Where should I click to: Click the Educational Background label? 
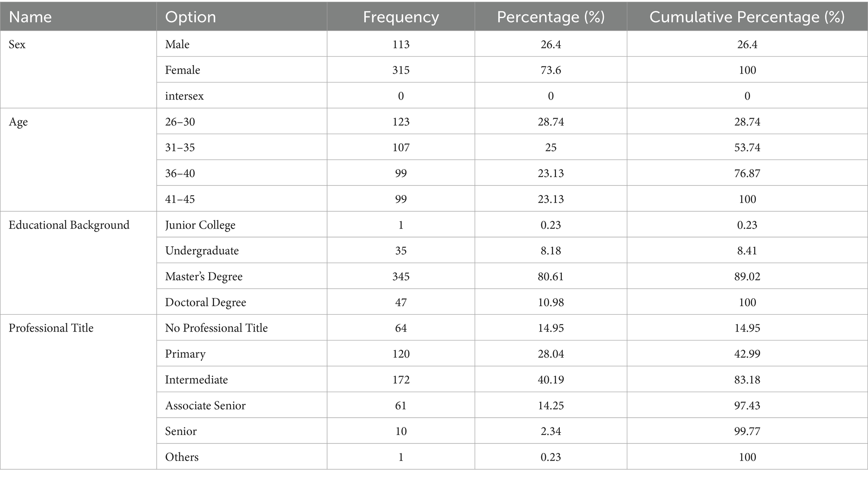pyautogui.click(x=69, y=225)
